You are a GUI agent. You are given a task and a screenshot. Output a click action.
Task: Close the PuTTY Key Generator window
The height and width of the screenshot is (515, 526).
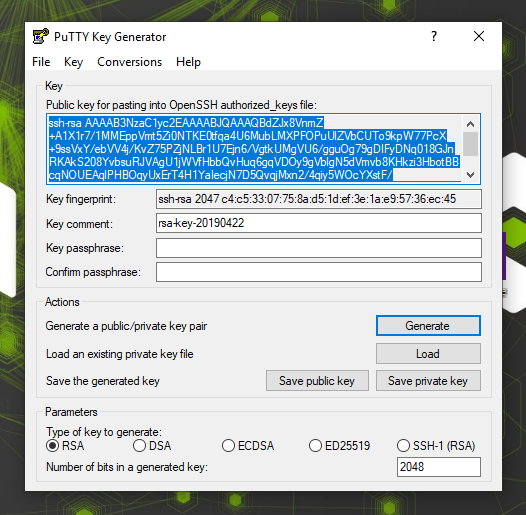click(479, 36)
